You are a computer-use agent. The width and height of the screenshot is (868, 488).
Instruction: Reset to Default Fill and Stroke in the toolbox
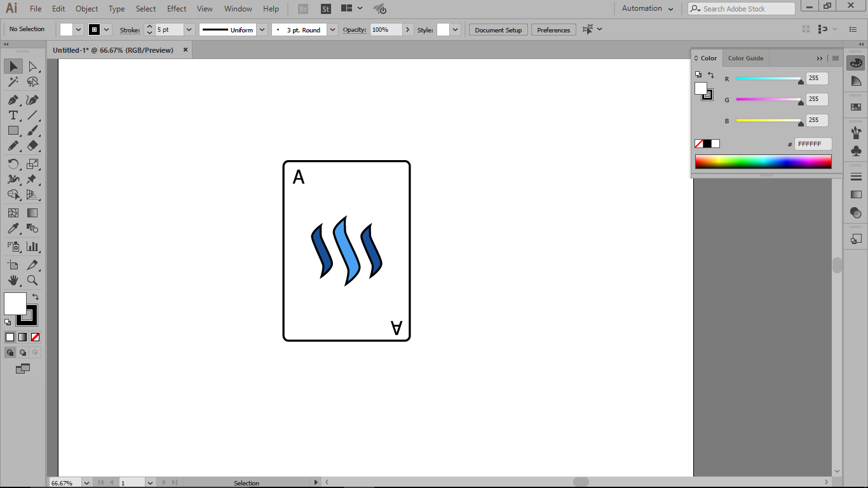coord(8,322)
